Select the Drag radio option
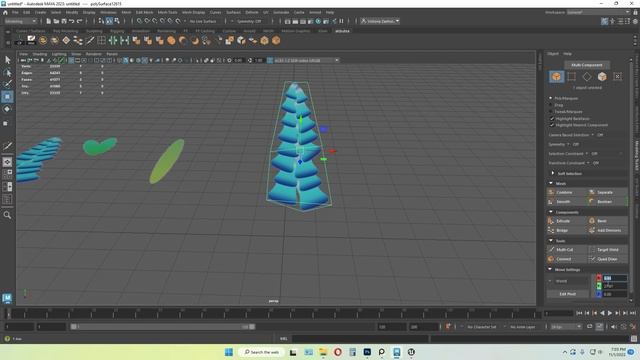This screenshot has height=360, width=640. tap(551, 105)
